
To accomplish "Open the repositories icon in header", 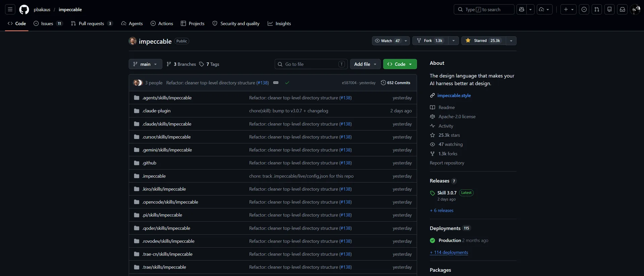I will click(609, 9).
